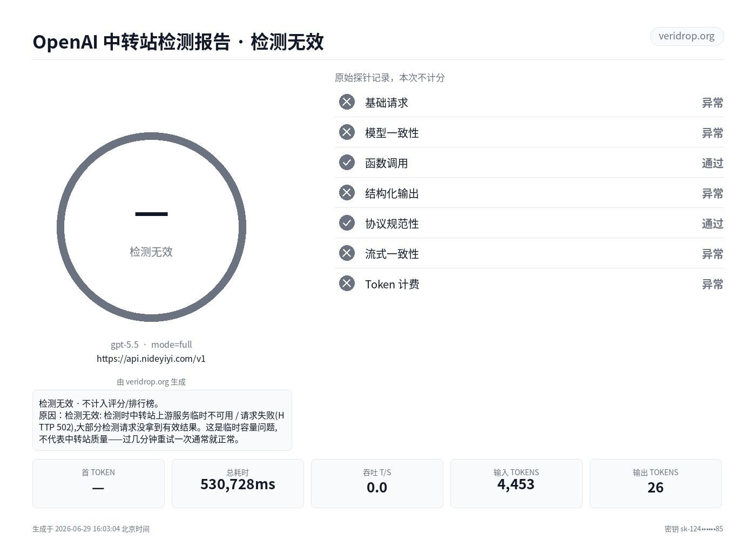Click the X icon beside 基础请求
The image size is (756, 540).
pos(347,102)
